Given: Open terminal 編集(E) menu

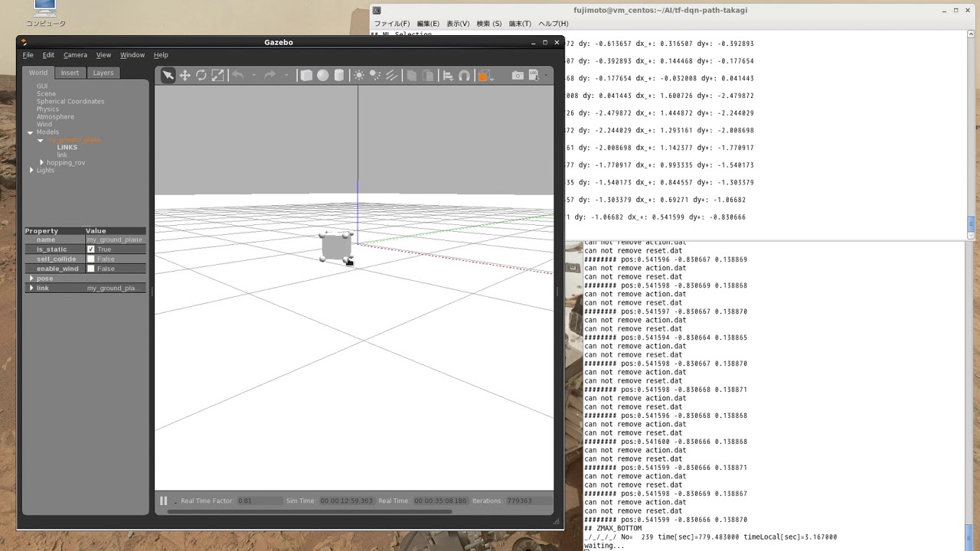Looking at the screenshot, I should pos(428,24).
